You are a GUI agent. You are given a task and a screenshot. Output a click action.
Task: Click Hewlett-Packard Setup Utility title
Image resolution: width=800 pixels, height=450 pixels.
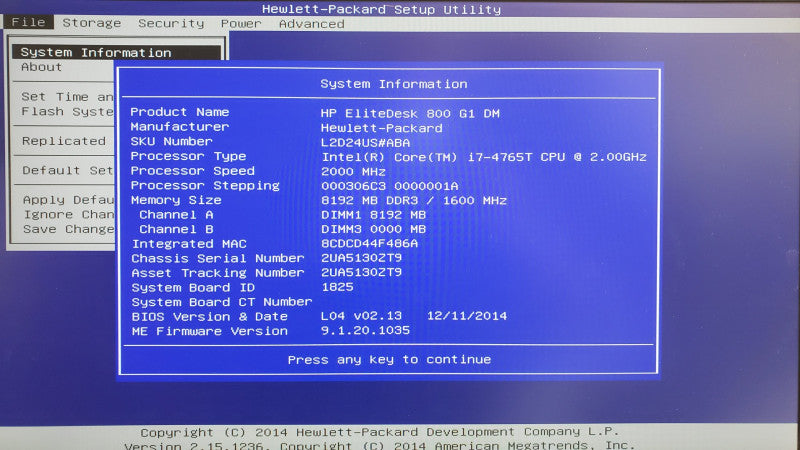[x=382, y=9]
